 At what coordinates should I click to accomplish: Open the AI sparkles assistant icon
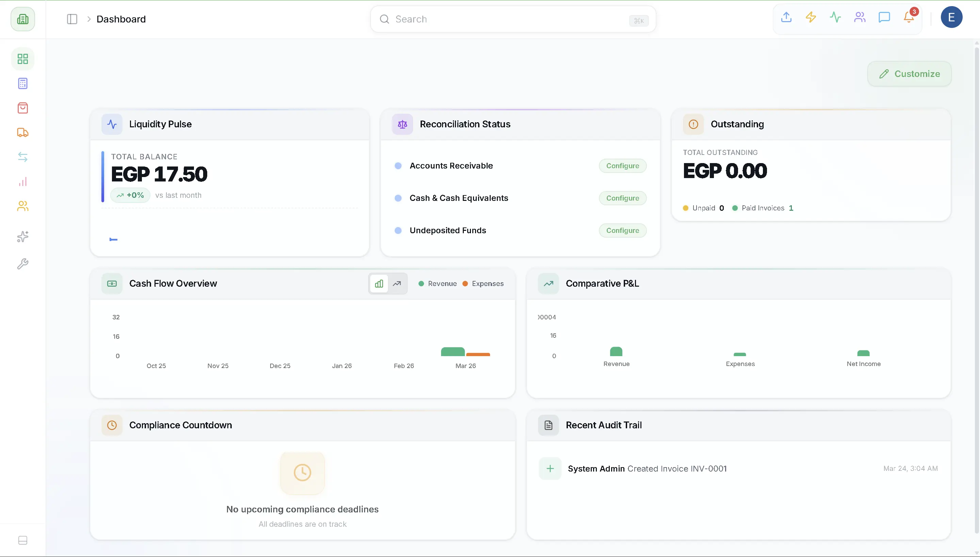click(x=22, y=237)
